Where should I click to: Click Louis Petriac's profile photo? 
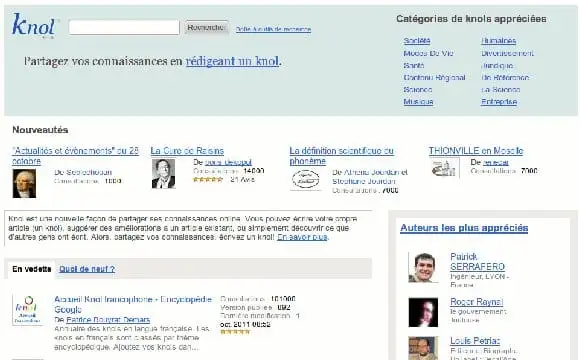pyautogui.click(x=423, y=348)
